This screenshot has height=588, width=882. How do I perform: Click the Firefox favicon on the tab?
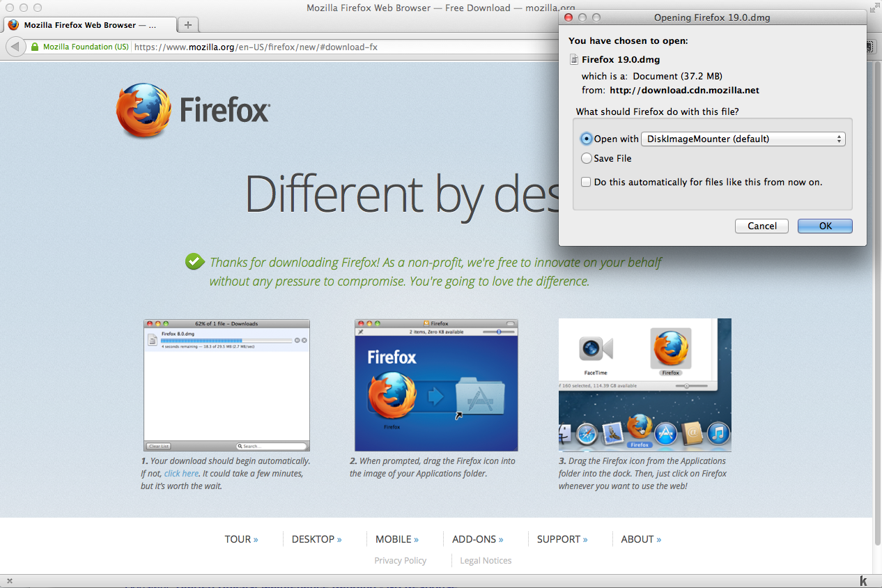13,25
